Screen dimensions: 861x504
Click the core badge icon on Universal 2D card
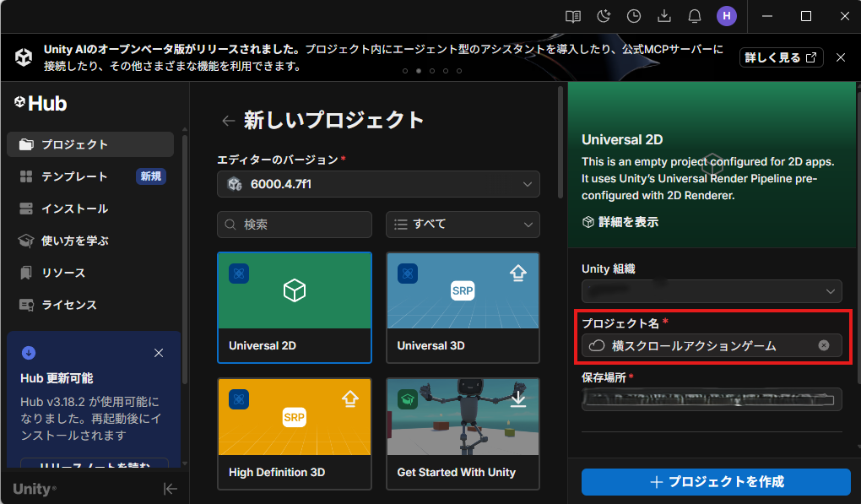pyautogui.click(x=239, y=274)
